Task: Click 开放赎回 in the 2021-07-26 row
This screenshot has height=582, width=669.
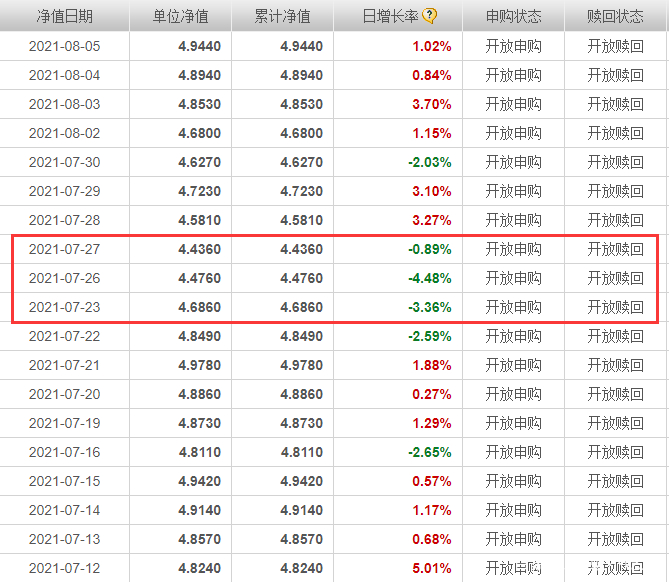Action: [615, 278]
